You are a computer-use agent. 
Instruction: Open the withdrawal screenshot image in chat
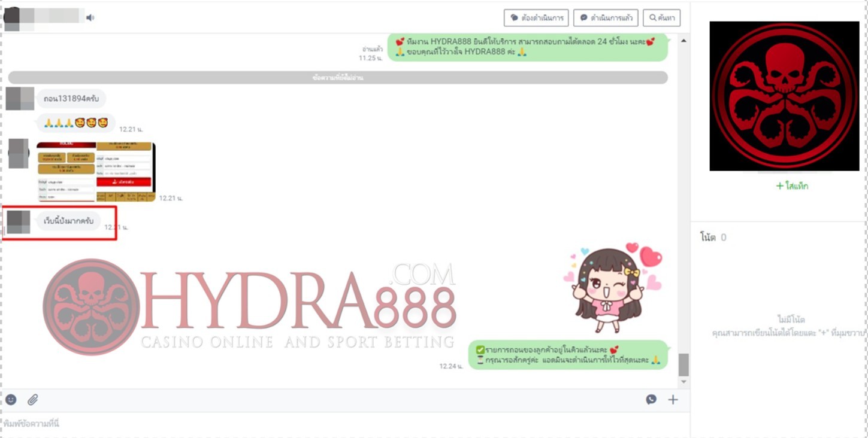tap(96, 172)
